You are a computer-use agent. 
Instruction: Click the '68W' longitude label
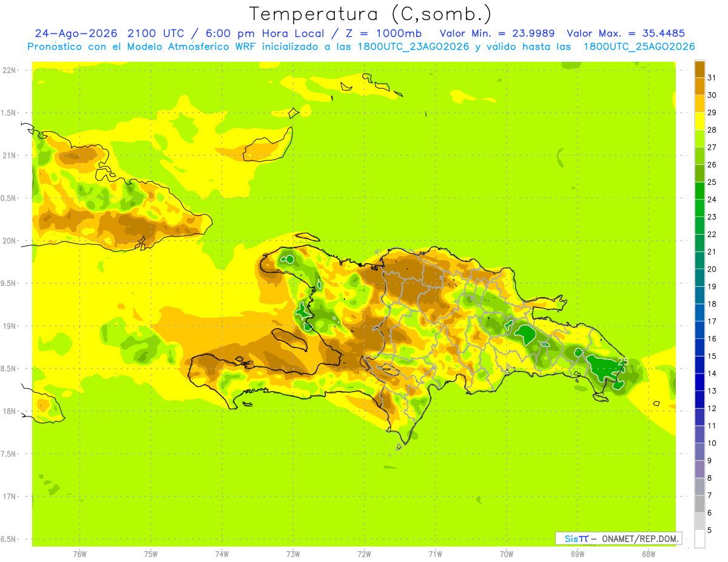(649, 554)
